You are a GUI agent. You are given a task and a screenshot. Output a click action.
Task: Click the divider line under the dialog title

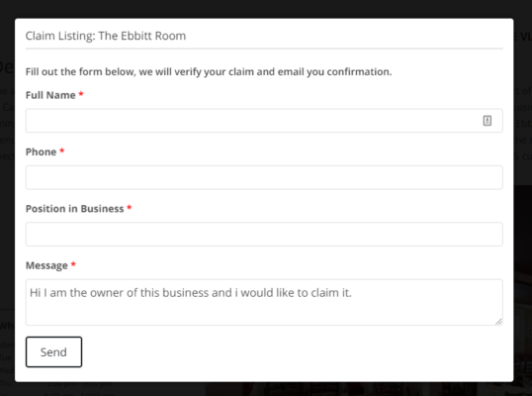click(264, 49)
